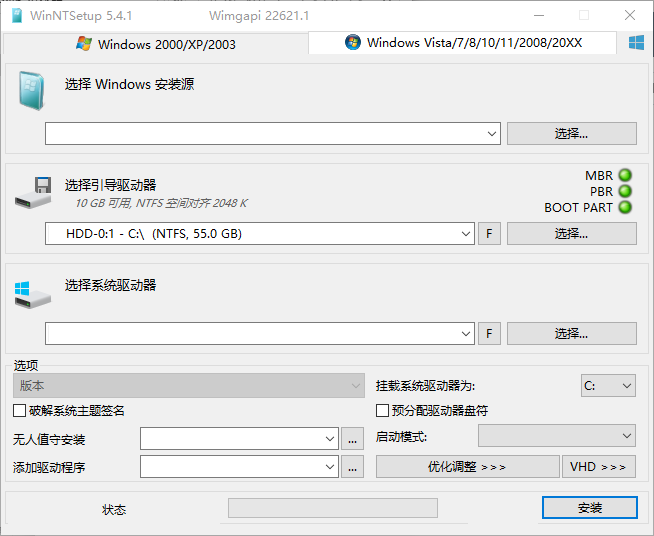Click the MBR green status light
654x536 pixels.
[x=625, y=175]
